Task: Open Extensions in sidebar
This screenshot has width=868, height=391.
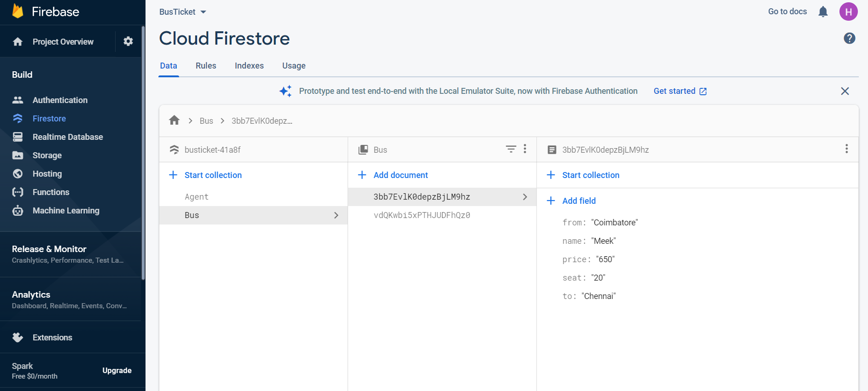Action: click(52, 337)
